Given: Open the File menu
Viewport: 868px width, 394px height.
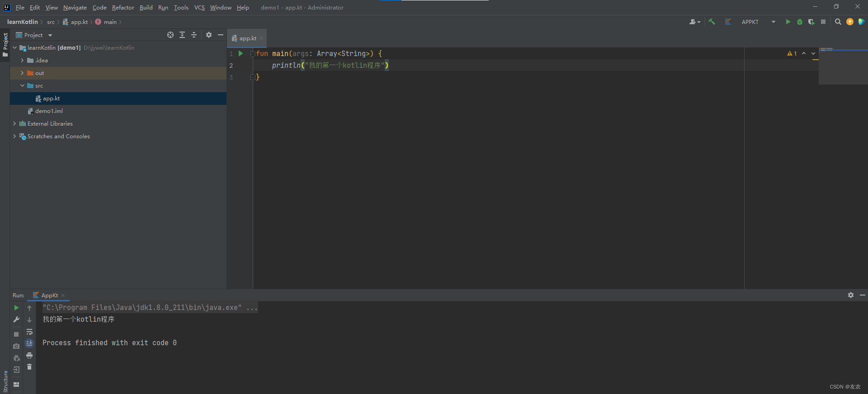Looking at the screenshot, I should click(20, 8).
